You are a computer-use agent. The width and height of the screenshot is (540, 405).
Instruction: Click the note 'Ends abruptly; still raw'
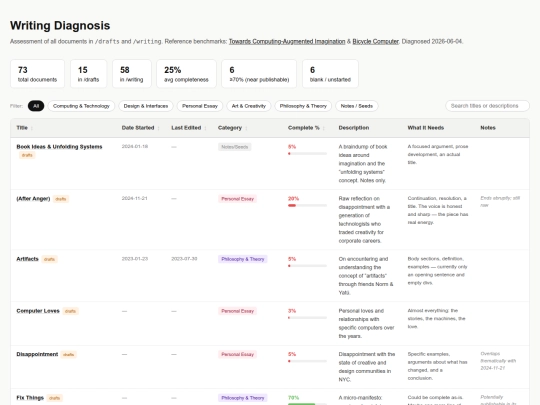tap(500, 202)
